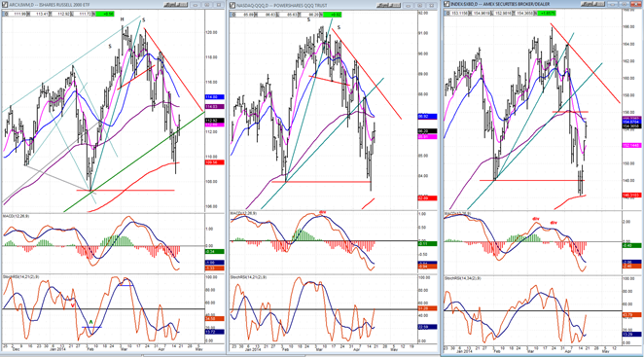
Task: Click the green +1.6575 change box on Broker/Dealer chart
Action: click(547, 14)
